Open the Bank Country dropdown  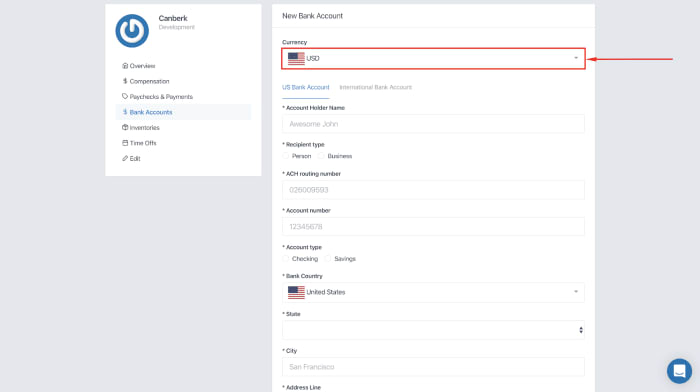[433, 292]
